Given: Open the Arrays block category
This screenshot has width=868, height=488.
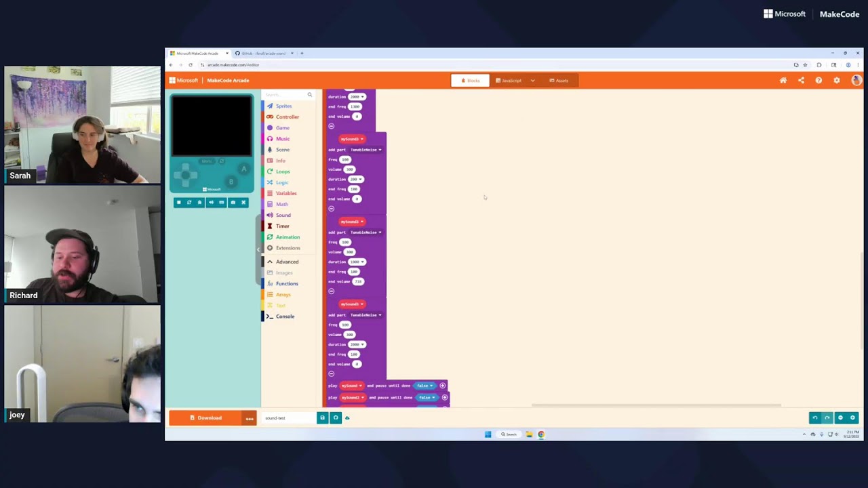Looking at the screenshot, I should 283,294.
